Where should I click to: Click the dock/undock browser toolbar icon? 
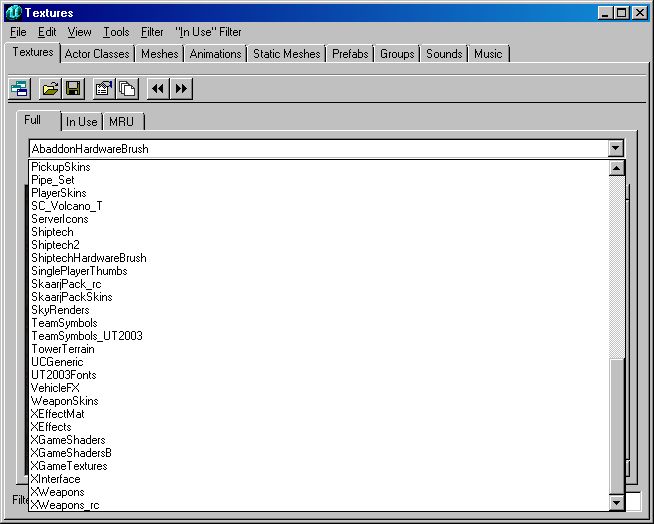point(19,88)
